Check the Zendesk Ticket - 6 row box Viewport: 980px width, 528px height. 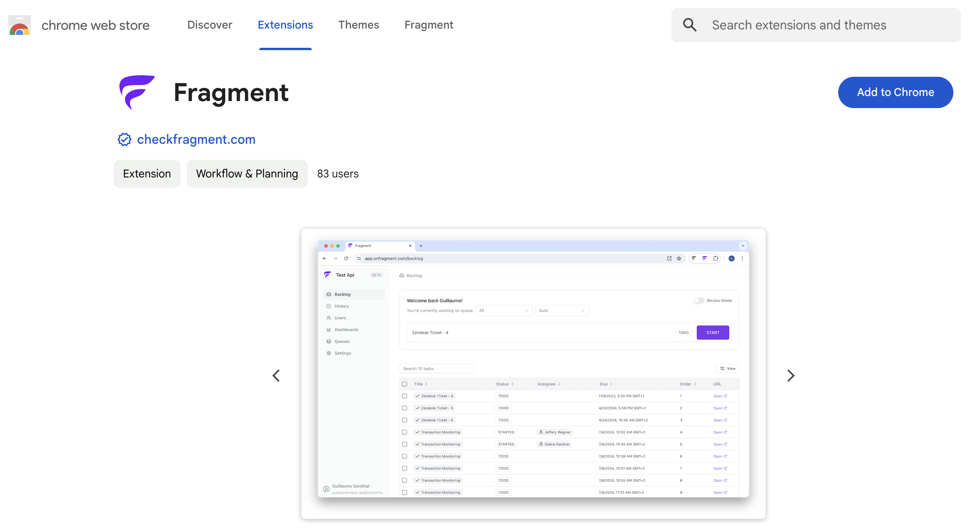coord(405,420)
